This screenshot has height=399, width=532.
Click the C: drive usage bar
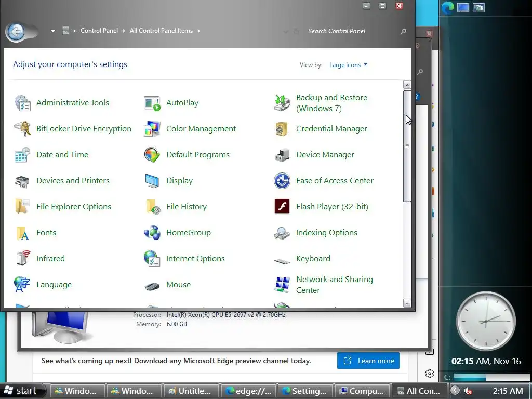point(491,377)
